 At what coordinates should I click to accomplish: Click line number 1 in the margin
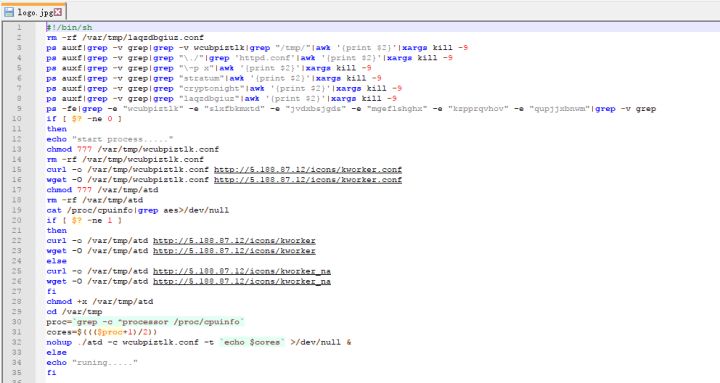pos(19,28)
